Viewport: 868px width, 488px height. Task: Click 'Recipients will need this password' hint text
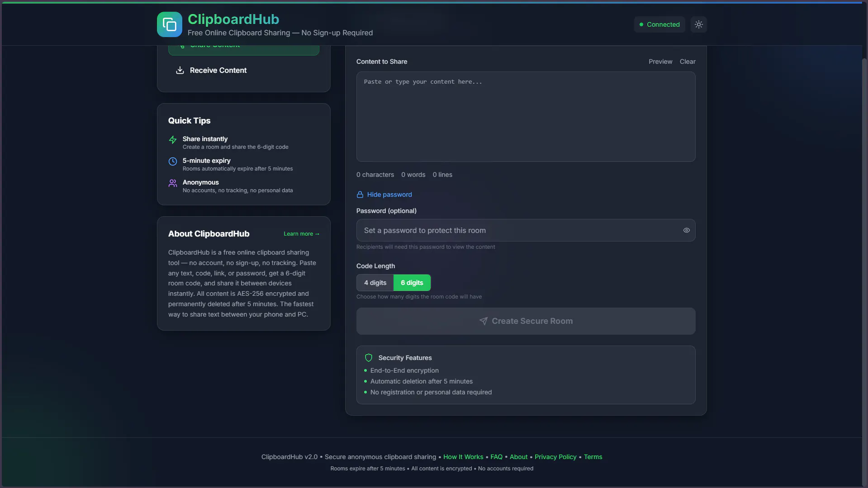click(425, 247)
